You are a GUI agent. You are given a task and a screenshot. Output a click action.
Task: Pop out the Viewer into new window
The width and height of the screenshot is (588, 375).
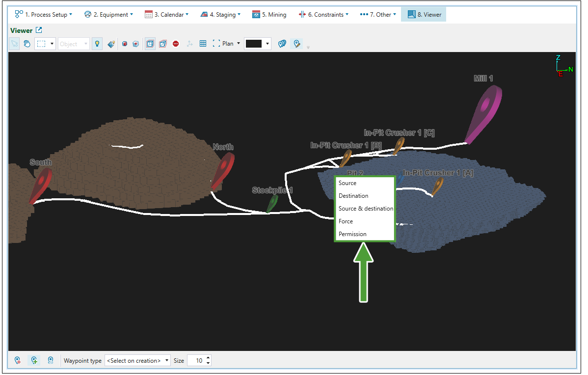tap(39, 30)
